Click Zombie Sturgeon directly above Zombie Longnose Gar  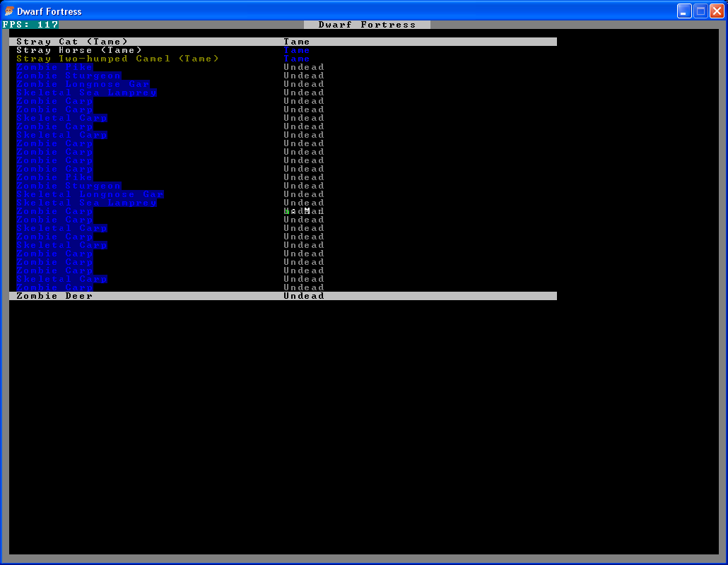[69, 76]
